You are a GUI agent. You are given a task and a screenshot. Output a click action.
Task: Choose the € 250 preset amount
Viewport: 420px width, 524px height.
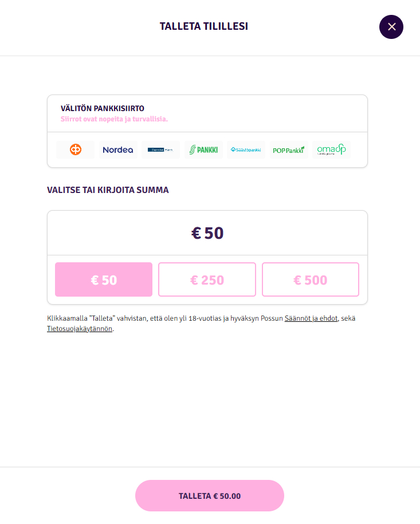207,279
